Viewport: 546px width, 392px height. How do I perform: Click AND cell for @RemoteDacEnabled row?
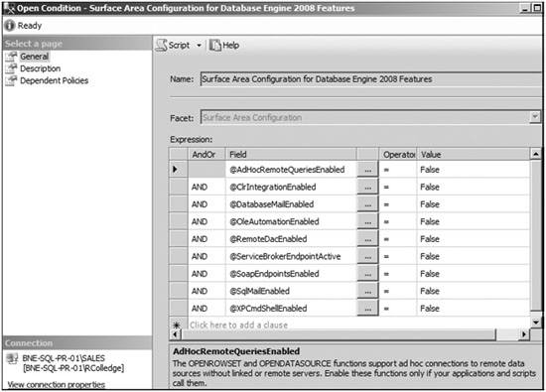click(206, 239)
